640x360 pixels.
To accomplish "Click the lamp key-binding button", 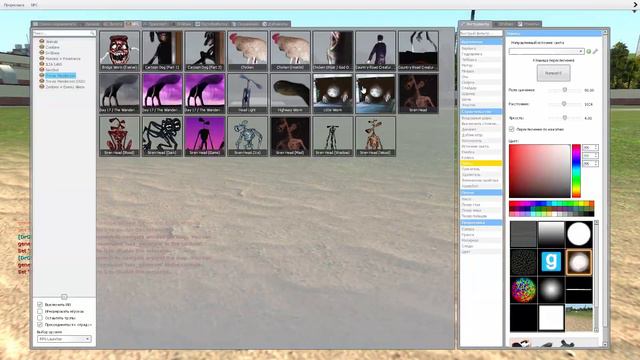I will click(x=553, y=73).
